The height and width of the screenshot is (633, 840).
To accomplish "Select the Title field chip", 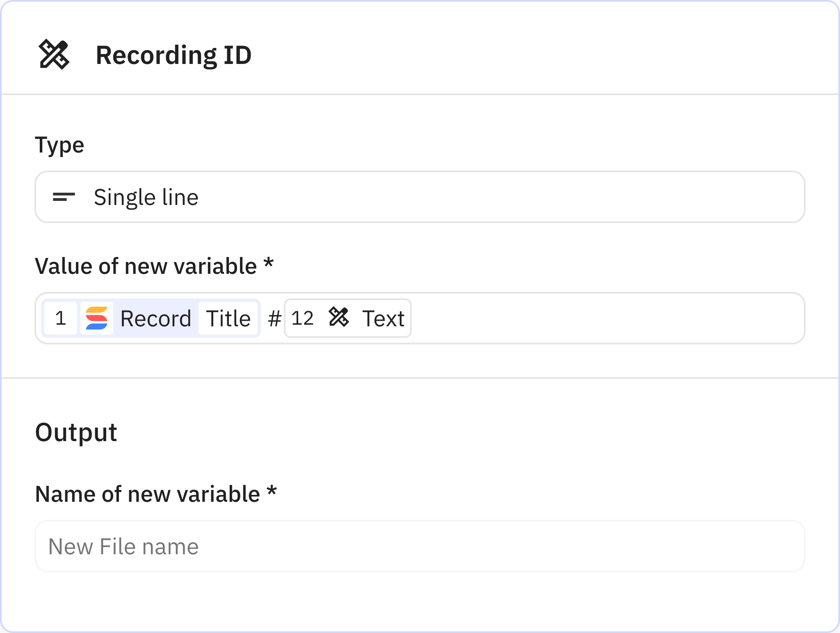I will click(x=228, y=318).
